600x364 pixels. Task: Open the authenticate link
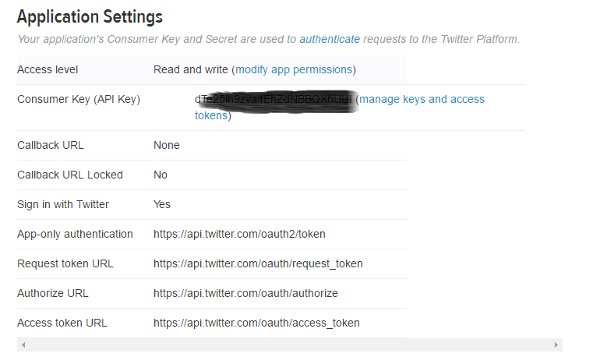(330, 40)
